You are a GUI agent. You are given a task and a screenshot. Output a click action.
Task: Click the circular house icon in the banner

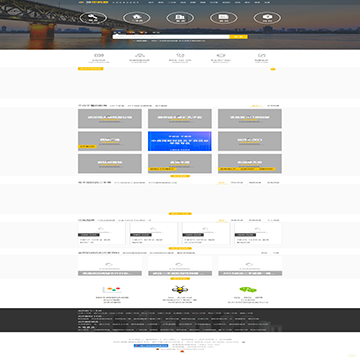pos(137,18)
